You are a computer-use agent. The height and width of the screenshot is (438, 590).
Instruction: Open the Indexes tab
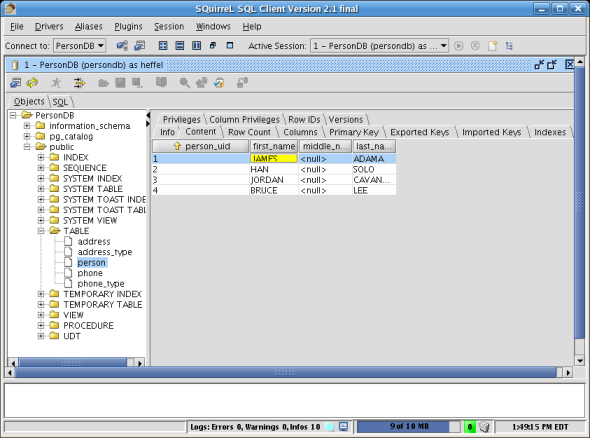(x=550, y=132)
